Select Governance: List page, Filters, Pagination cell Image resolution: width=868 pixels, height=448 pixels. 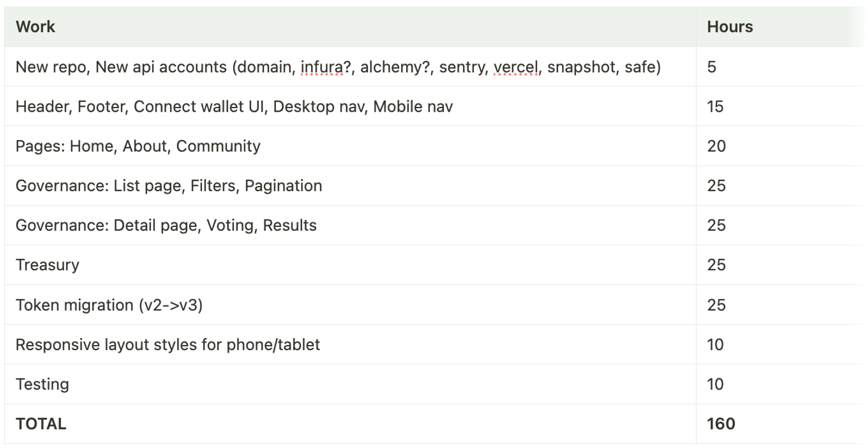pyautogui.click(x=350, y=186)
